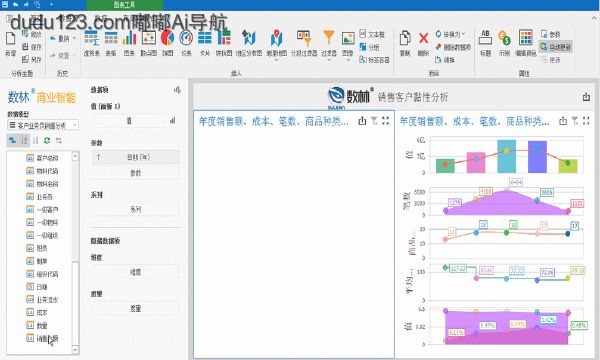Insert a pivot table widget

click(x=91, y=43)
